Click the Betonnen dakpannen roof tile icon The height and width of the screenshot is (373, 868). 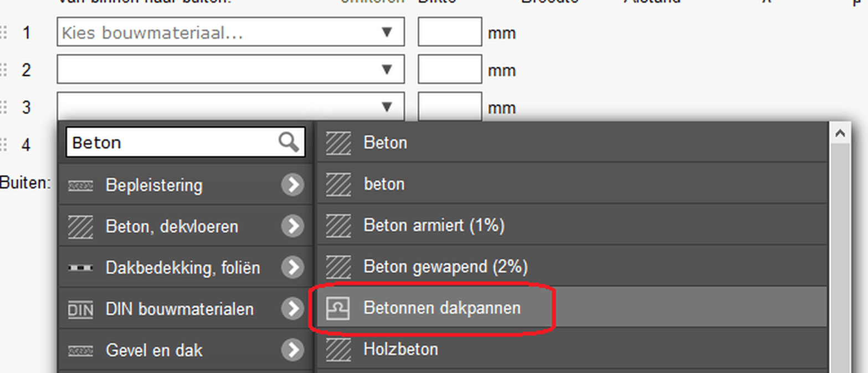(337, 308)
